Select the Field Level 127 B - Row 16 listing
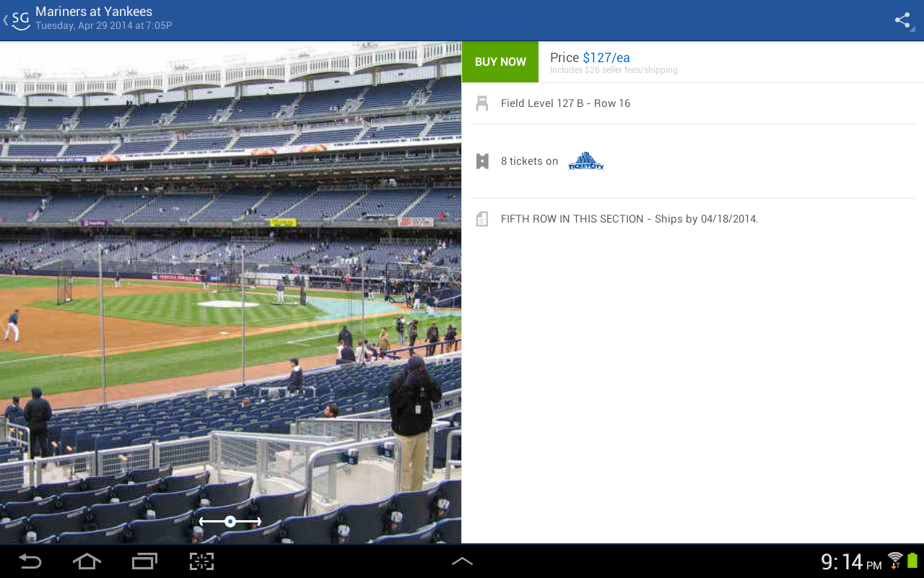This screenshot has height=578, width=924. [565, 103]
